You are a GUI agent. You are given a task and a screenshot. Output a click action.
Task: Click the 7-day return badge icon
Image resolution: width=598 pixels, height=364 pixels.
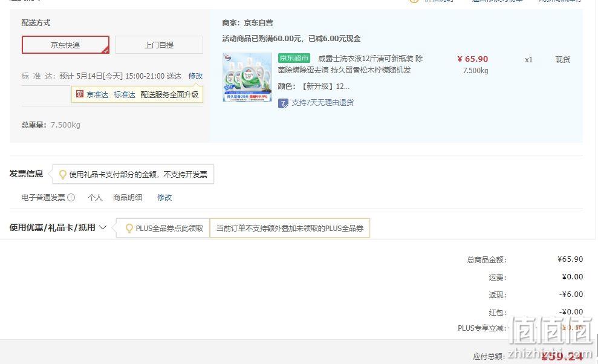[283, 103]
